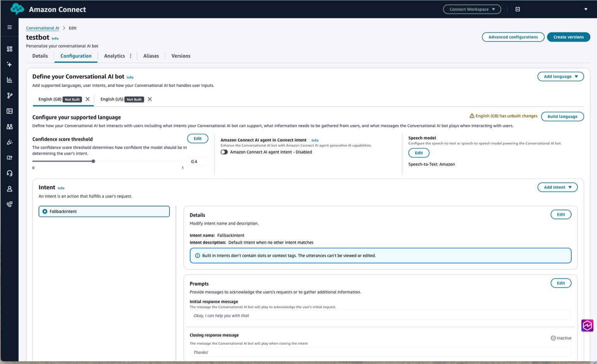Open the routing flows branch icon
The width and height of the screenshot is (597, 364).
click(9, 96)
